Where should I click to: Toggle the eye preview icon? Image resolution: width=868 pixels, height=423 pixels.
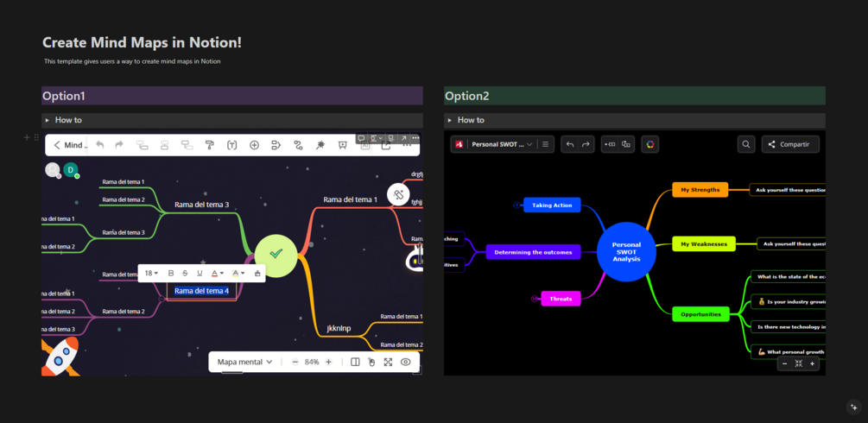[x=405, y=362]
